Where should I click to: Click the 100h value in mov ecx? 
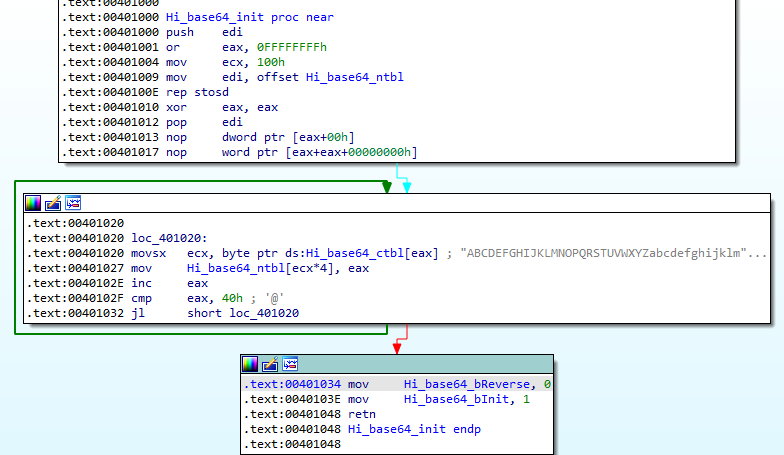(x=270, y=62)
